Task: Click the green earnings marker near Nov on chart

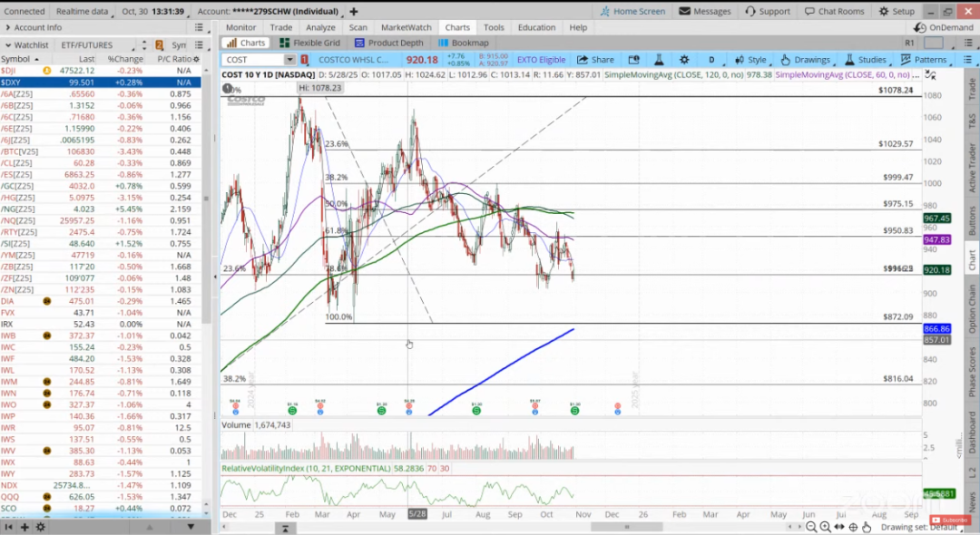Action: click(x=574, y=411)
